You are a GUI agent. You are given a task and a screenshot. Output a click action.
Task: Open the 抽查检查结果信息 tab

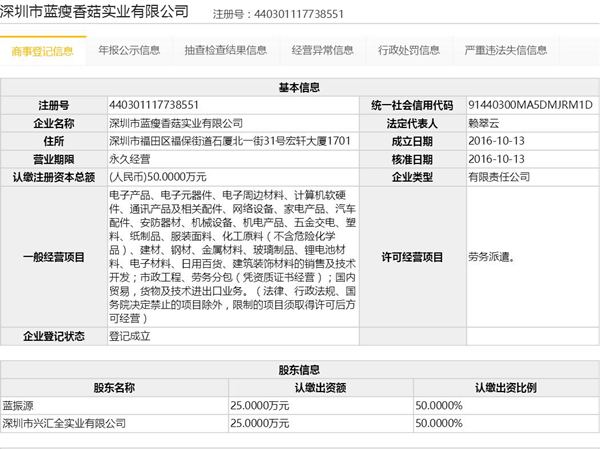click(x=226, y=51)
